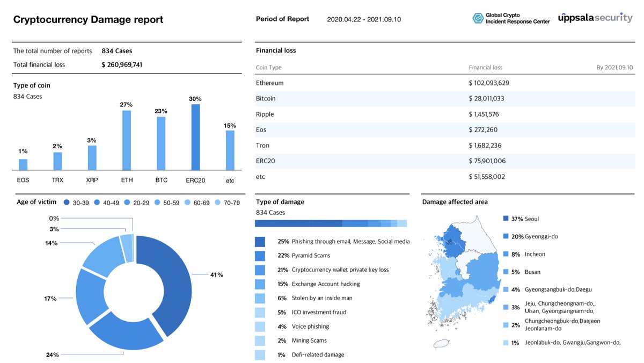
Task: Click the Jeonlabuk-do, Gwangju legend square
Action: pos(506,343)
